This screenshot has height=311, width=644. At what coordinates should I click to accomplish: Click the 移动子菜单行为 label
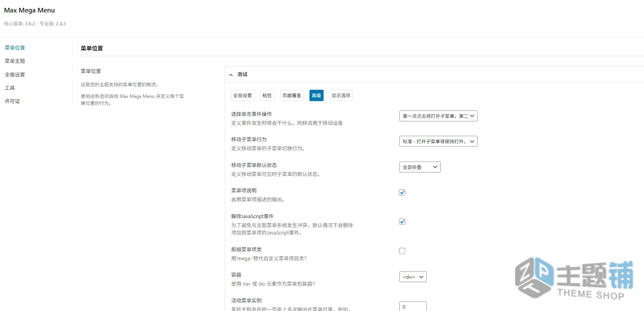point(249,139)
